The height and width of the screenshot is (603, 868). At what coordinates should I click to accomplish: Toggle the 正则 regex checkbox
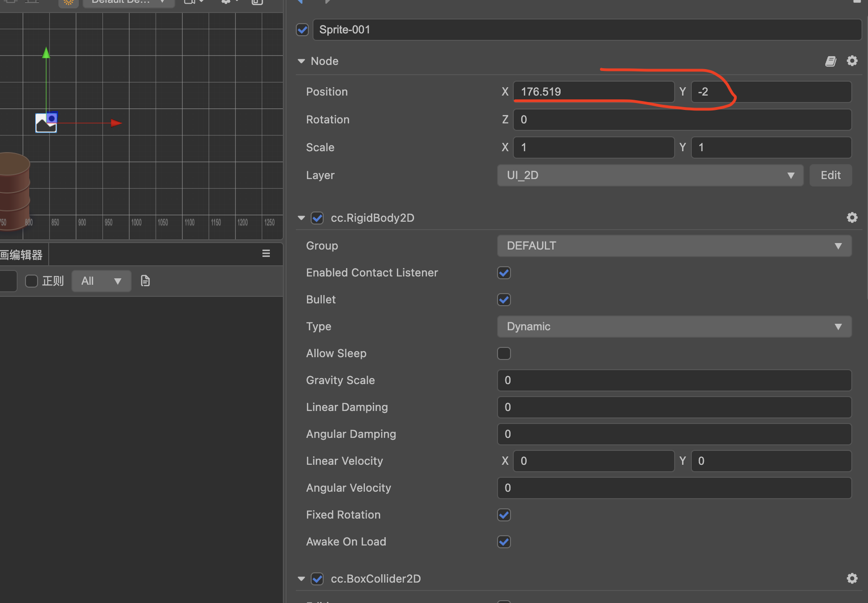point(32,281)
